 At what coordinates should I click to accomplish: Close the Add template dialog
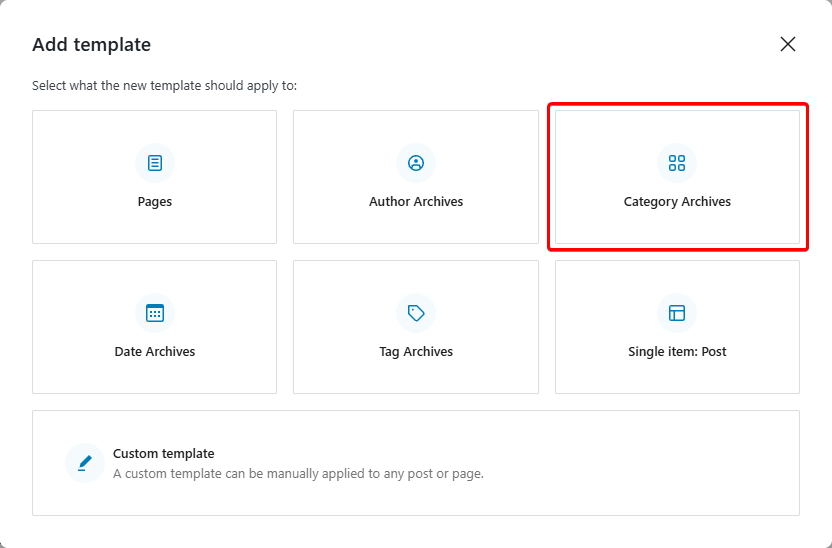click(788, 44)
